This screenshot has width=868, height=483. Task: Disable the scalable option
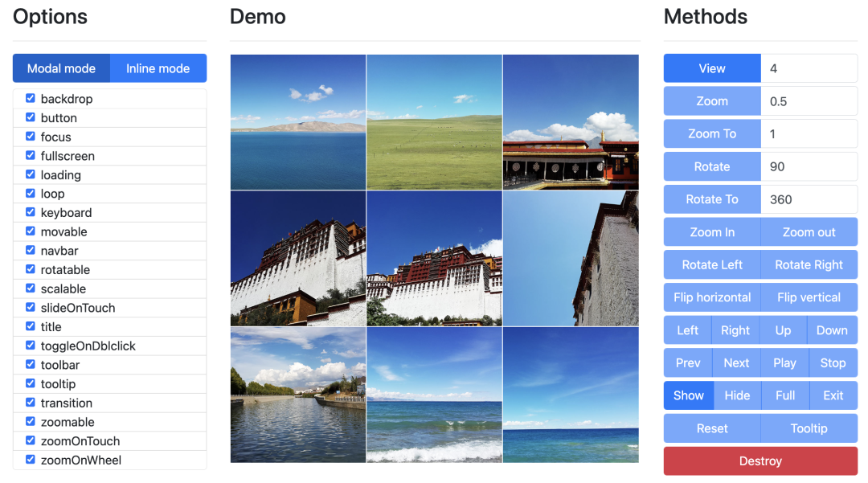click(x=31, y=289)
